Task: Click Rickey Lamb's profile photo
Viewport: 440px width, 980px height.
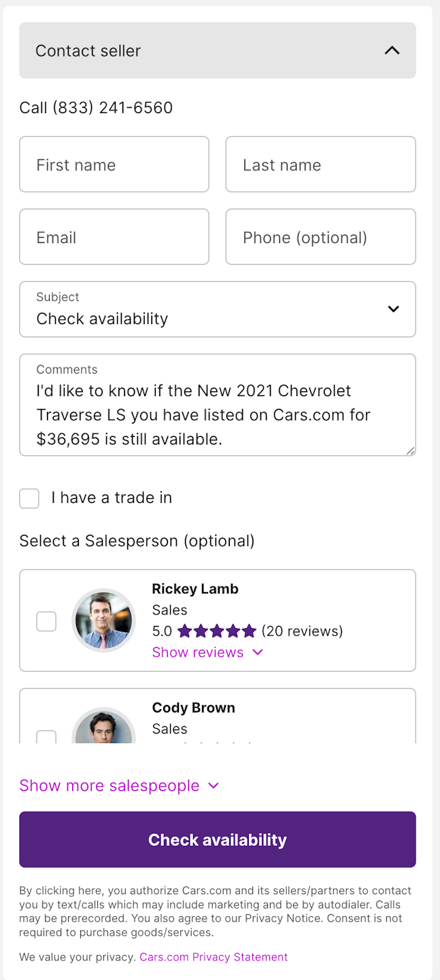Action: (104, 621)
